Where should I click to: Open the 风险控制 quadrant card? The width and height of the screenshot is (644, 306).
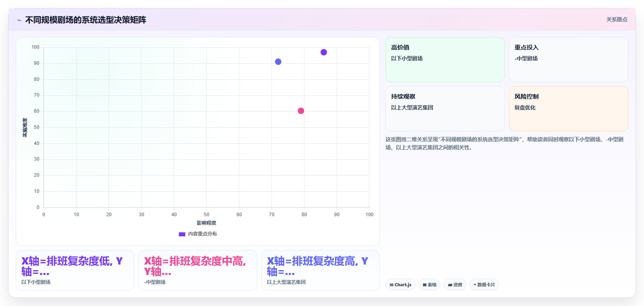tap(568, 109)
